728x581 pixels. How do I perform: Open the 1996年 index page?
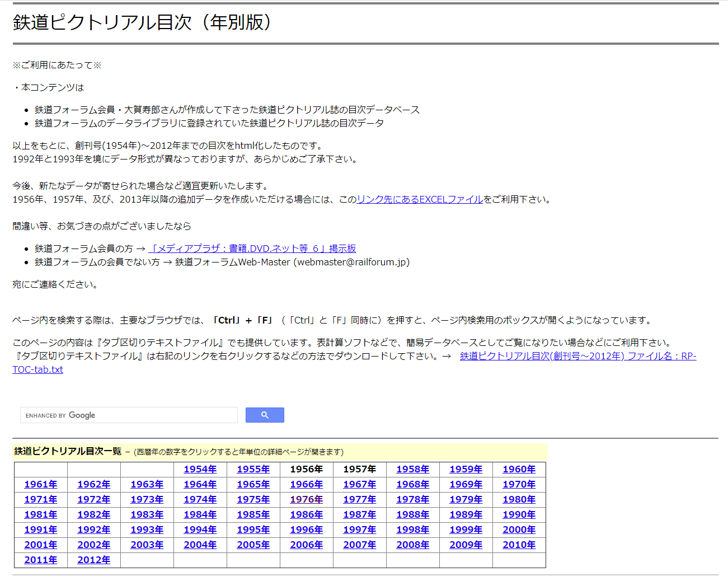coord(307,530)
